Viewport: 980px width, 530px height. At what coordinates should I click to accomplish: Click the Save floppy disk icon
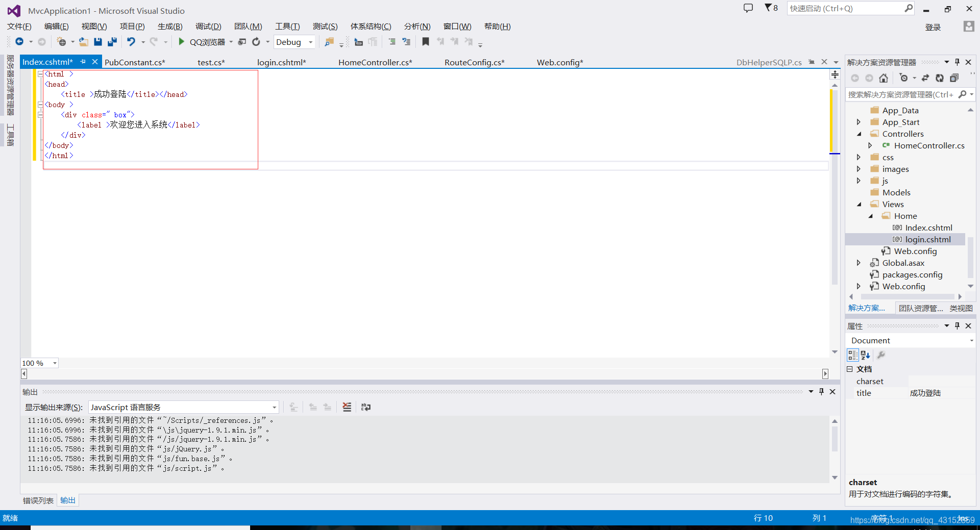click(98, 42)
